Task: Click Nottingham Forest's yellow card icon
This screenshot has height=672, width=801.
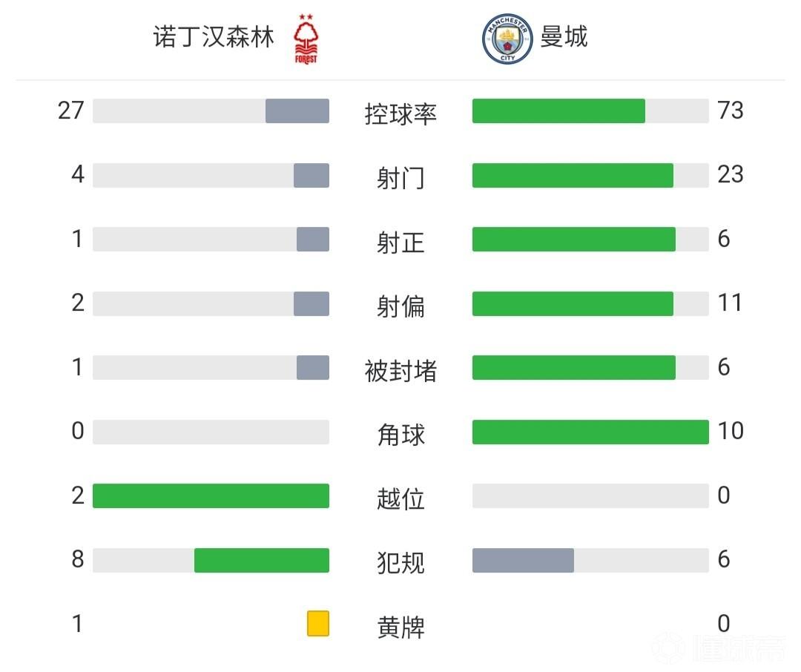Action: click(x=318, y=623)
